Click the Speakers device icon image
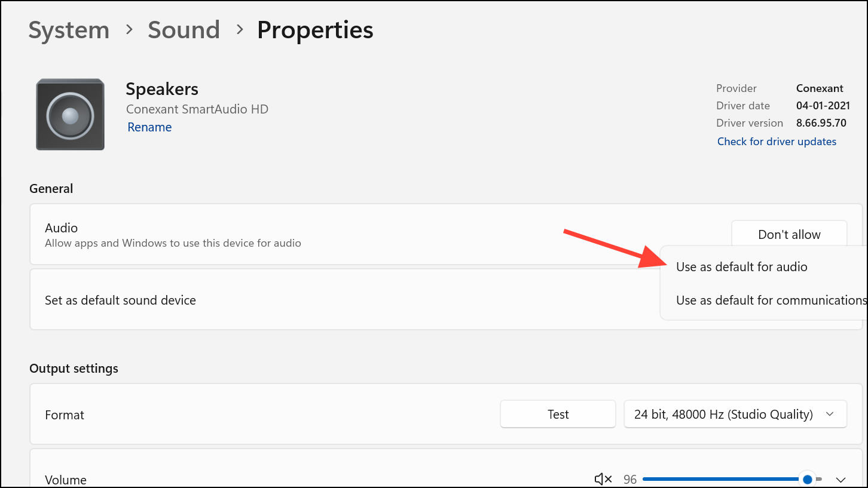 coord(71,114)
